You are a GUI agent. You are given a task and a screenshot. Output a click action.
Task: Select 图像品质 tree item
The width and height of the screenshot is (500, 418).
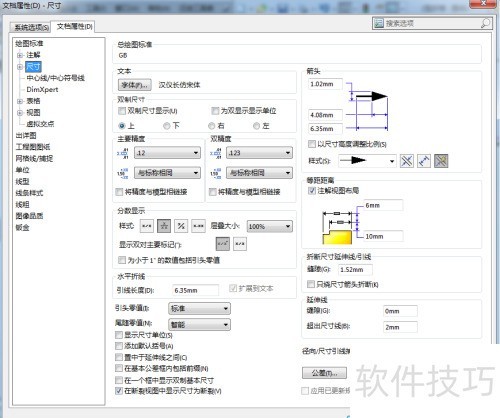[x=29, y=216]
